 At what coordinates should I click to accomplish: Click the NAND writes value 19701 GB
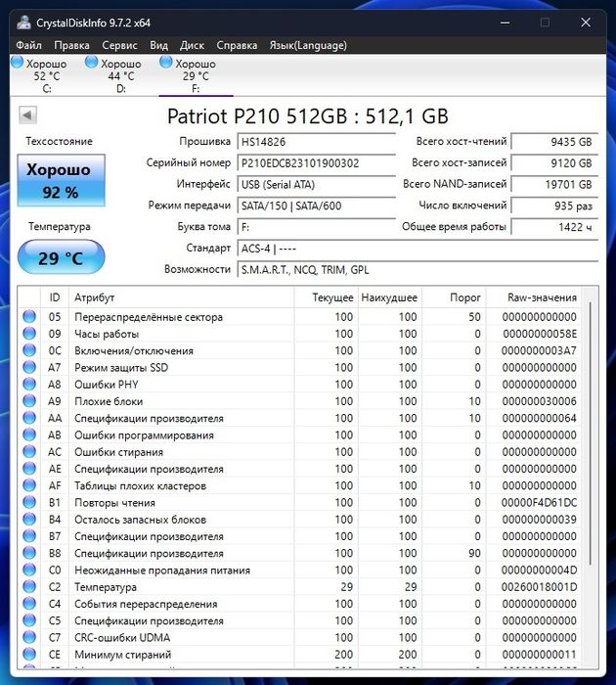pos(554,184)
